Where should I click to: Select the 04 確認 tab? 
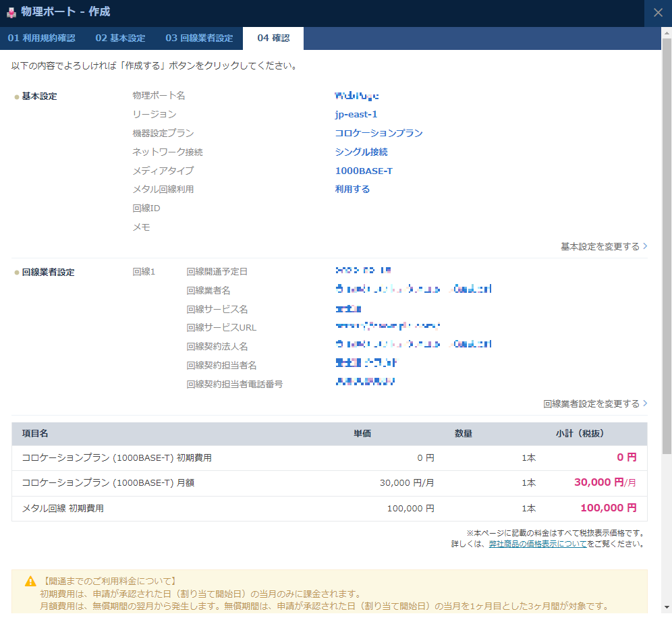click(273, 38)
